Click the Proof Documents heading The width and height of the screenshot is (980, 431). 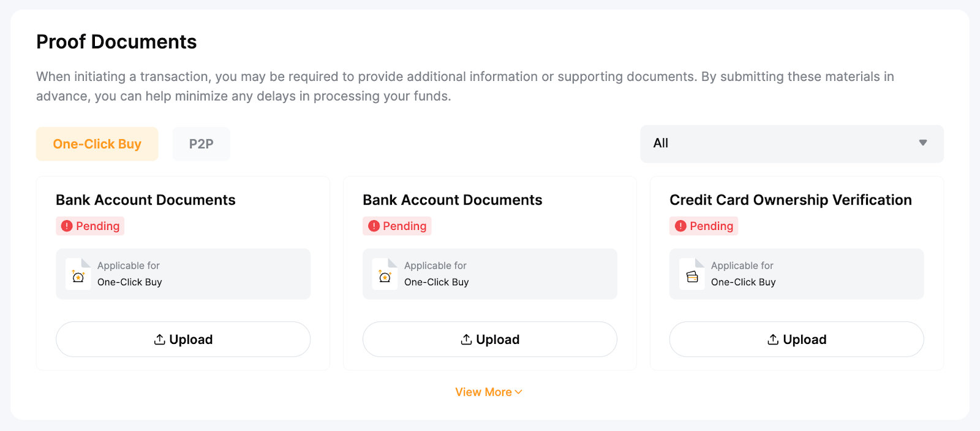click(116, 42)
